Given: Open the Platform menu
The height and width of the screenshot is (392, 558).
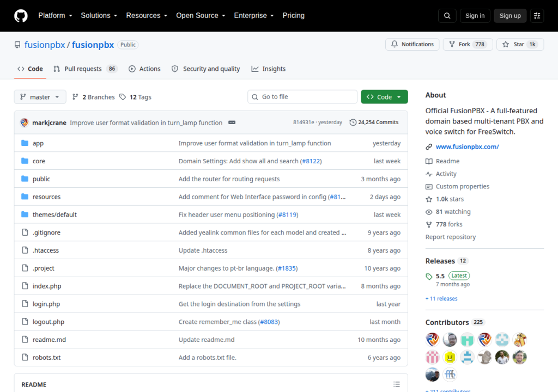Looking at the screenshot, I should pyautogui.click(x=55, y=16).
